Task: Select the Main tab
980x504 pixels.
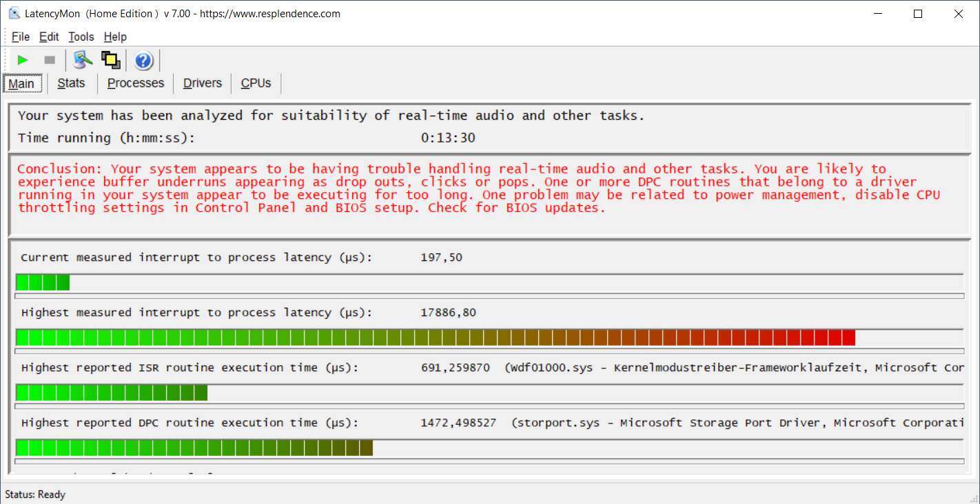Action: click(x=21, y=83)
